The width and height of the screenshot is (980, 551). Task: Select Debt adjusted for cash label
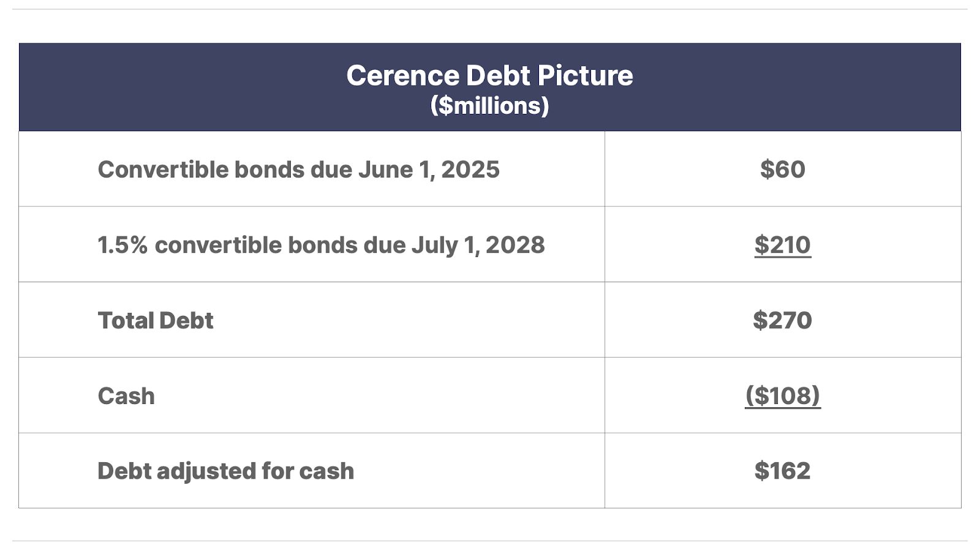tap(226, 471)
